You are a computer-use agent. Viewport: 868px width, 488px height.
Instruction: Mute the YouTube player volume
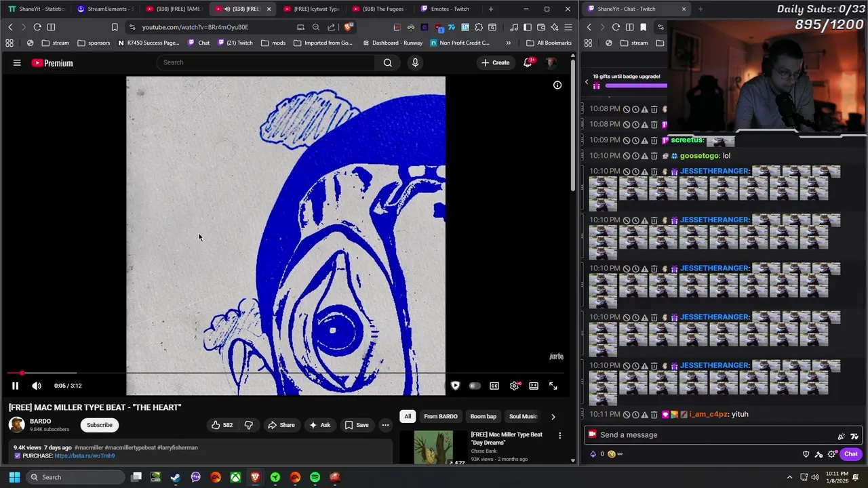pos(37,386)
